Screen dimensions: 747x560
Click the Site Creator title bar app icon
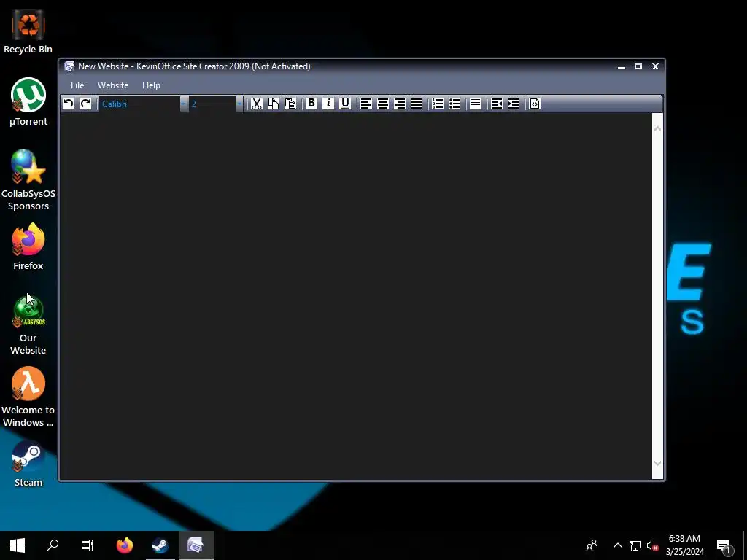tap(69, 66)
